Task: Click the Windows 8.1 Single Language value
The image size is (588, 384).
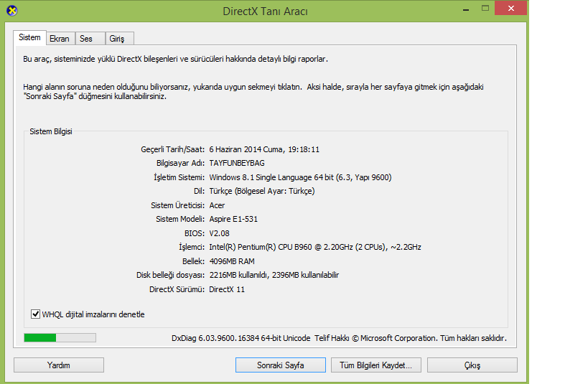Action: 300,177
